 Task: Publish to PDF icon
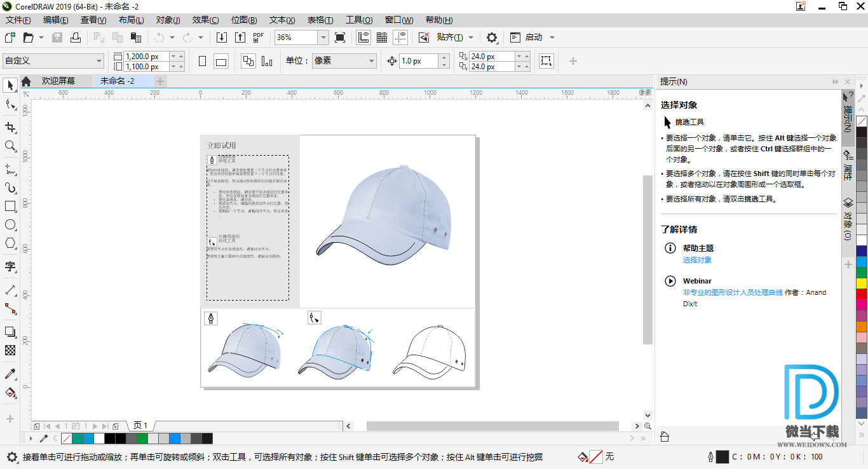pos(259,37)
